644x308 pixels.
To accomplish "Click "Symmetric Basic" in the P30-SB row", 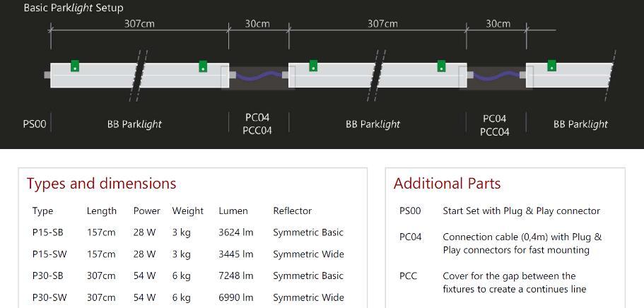I will (x=308, y=276).
